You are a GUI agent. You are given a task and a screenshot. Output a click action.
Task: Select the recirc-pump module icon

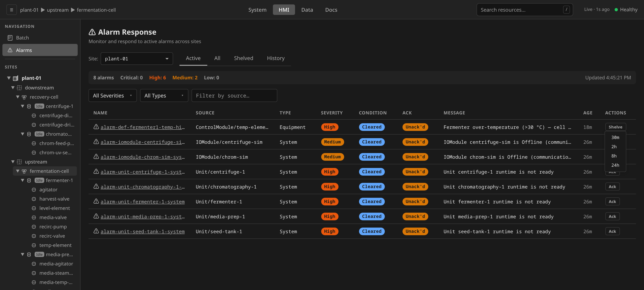[34, 226]
